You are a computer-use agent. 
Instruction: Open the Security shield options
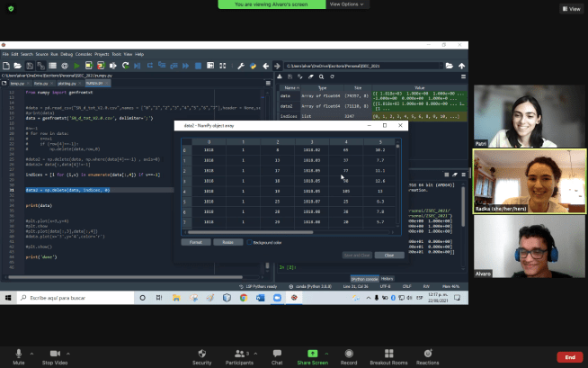tap(201, 353)
